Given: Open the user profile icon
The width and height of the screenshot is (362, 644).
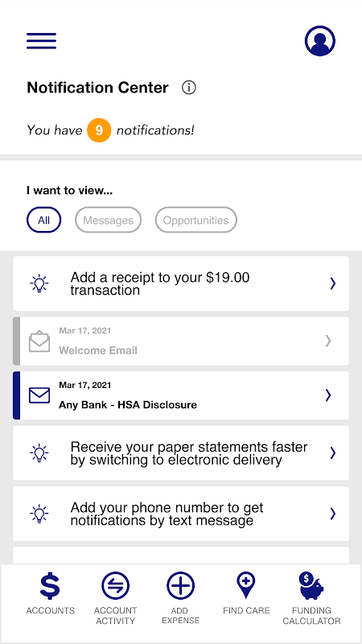Looking at the screenshot, I should pos(319,41).
